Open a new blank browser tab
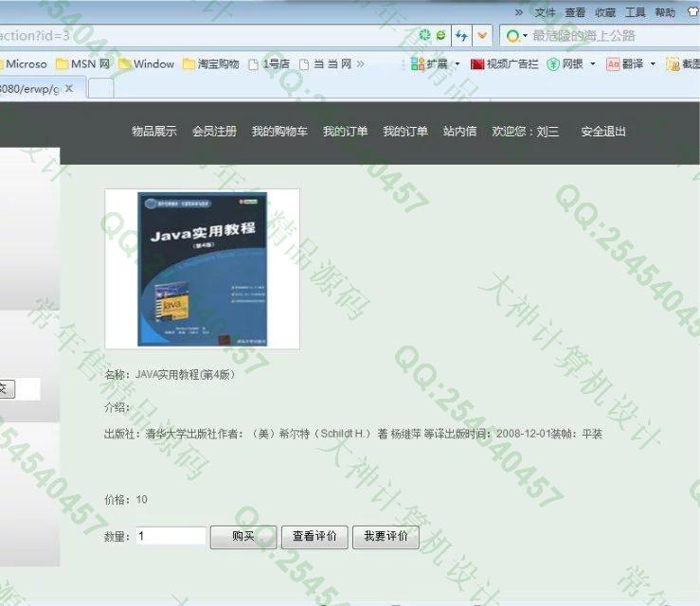700x606 pixels. 101,88
